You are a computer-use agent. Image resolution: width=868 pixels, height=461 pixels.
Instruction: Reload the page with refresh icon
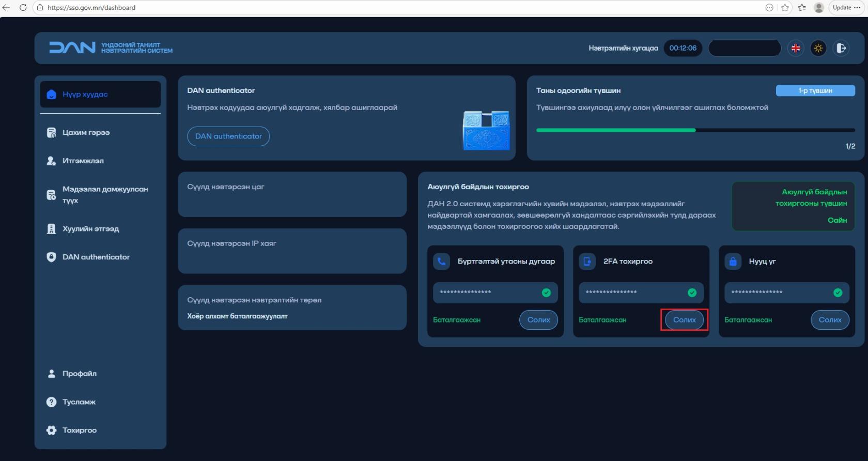[23, 8]
